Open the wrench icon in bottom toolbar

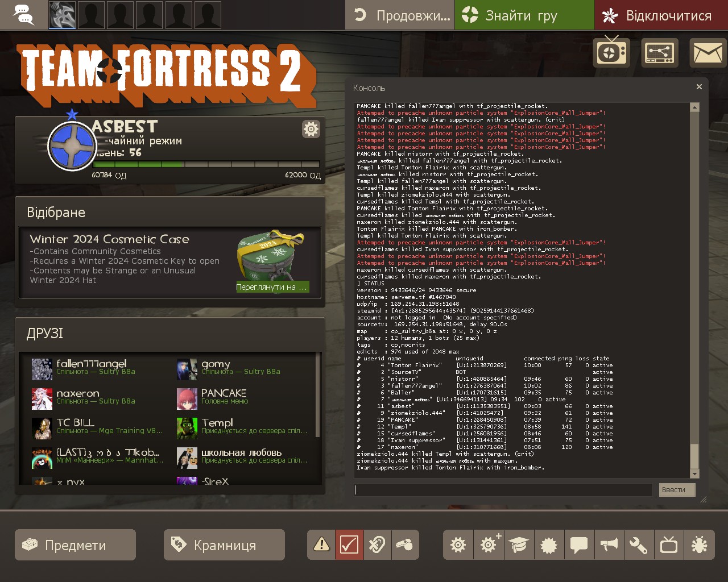pos(639,545)
